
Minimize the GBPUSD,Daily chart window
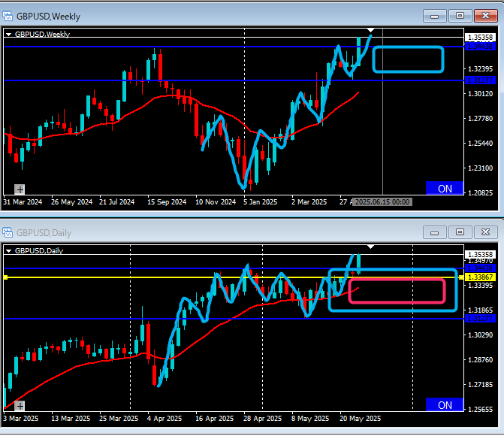click(435, 232)
